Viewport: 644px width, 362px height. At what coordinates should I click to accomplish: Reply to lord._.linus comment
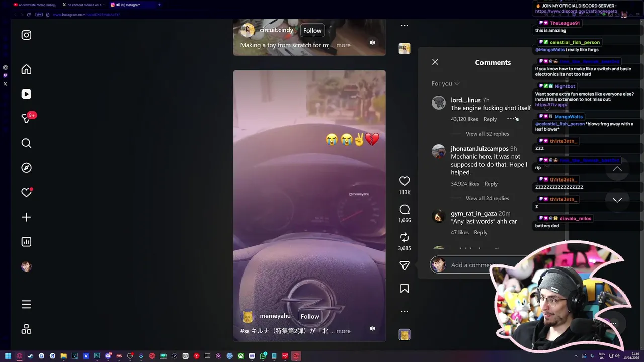(490, 119)
